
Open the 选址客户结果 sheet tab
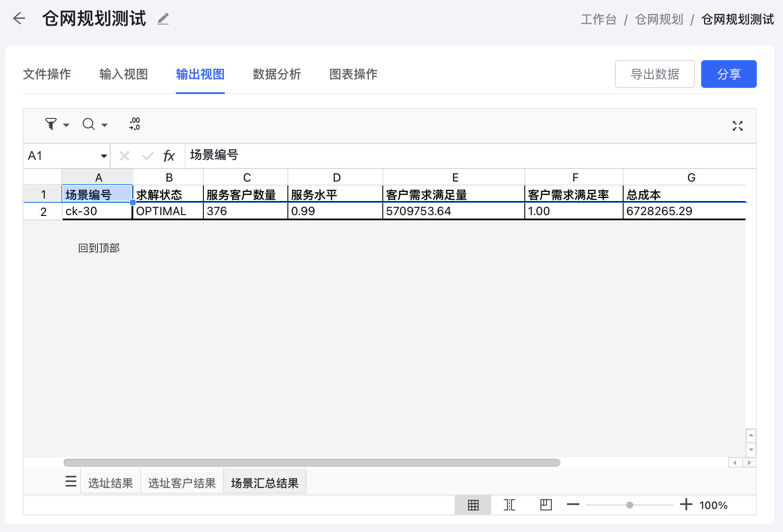tap(182, 483)
